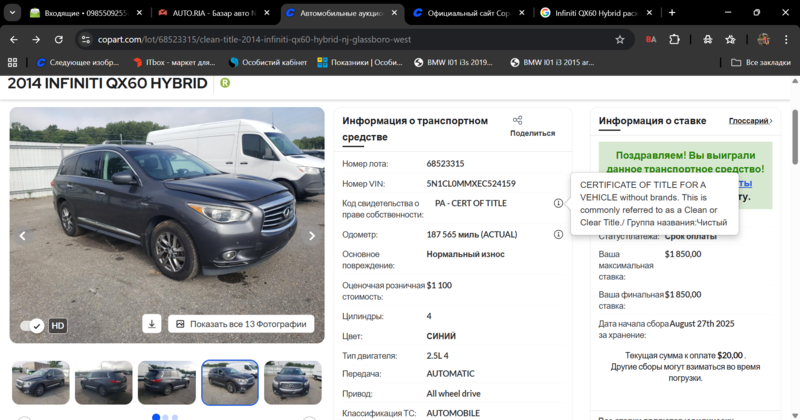Click Показать все 13 Фотографии button

[241, 324]
